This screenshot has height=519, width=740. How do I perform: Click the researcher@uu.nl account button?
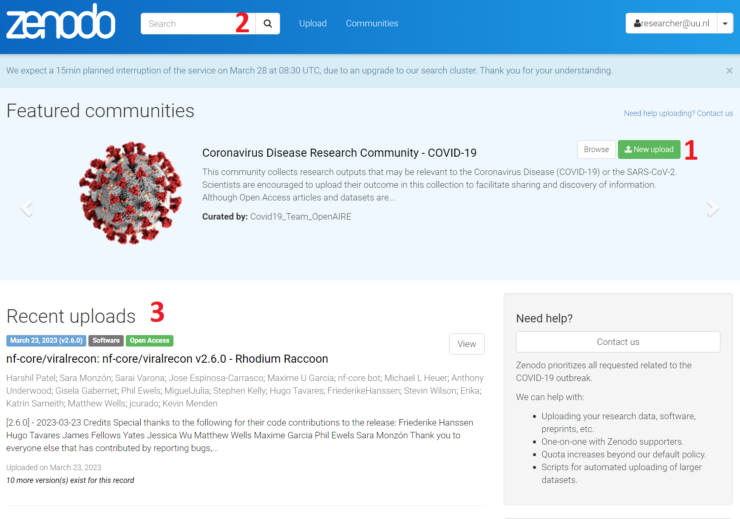tap(672, 23)
